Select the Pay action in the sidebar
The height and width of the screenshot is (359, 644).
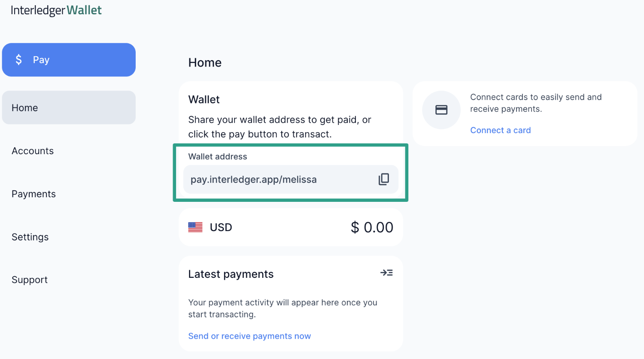click(69, 60)
